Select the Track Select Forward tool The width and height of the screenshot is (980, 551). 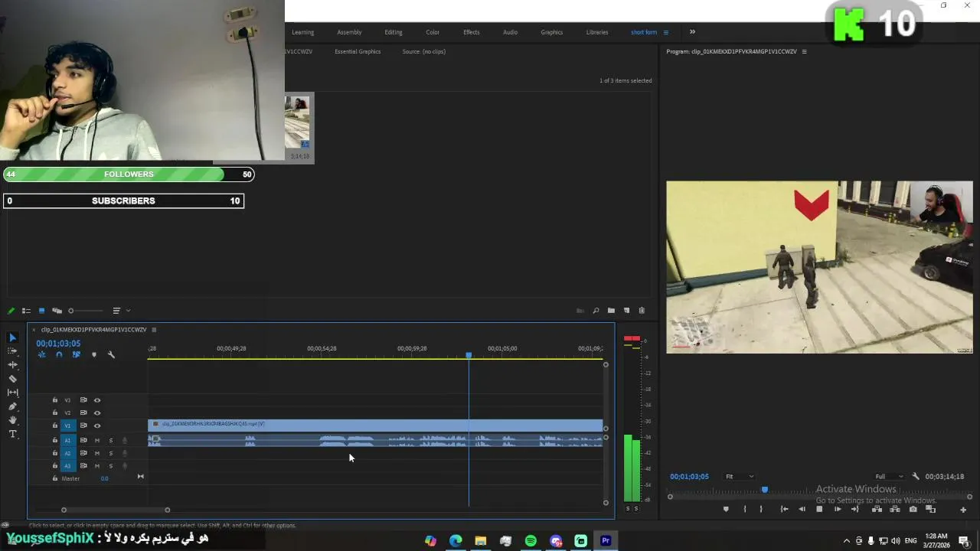(12, 351)
